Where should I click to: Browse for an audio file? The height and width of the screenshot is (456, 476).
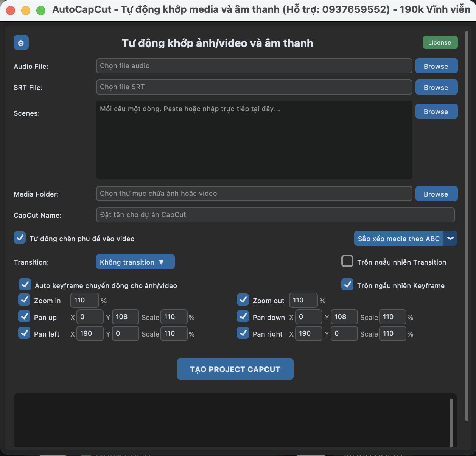pyautogui.click(x=436, y=66)
